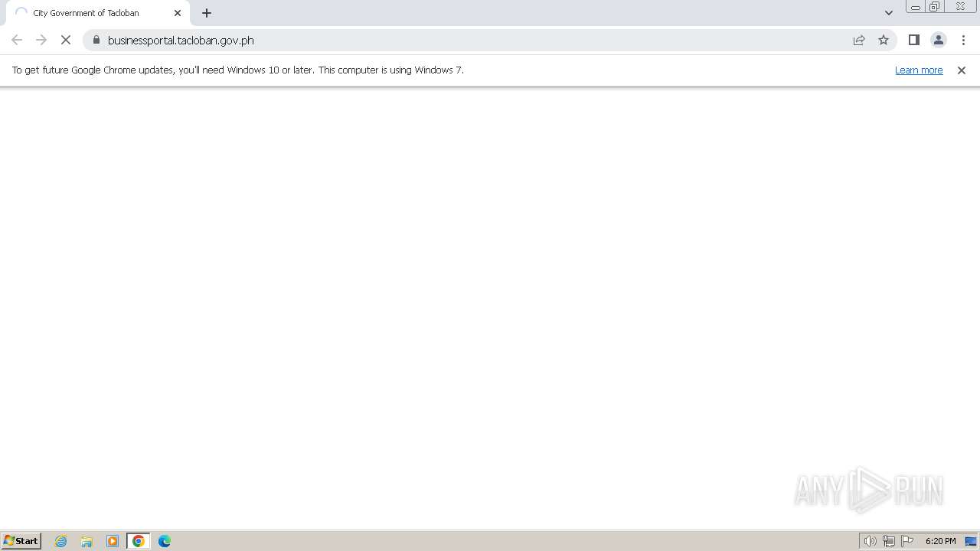Open Windows Explorer folder icon
This screenshot has width=980, height=551.
tap(87, 541)
